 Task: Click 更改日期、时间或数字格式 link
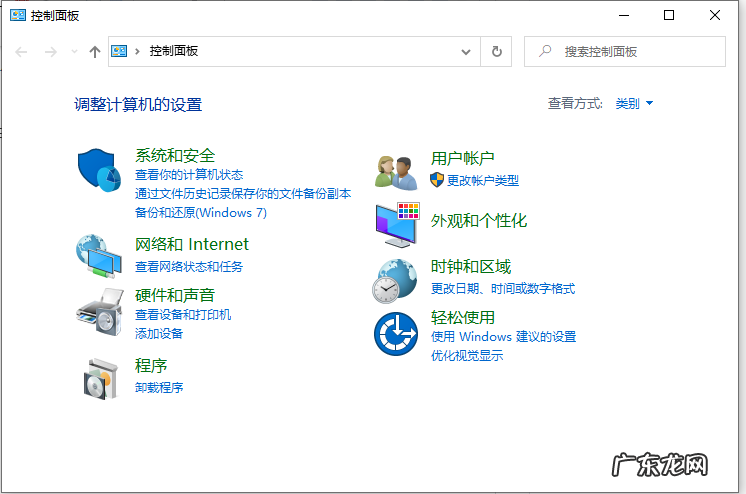point(503,288)
